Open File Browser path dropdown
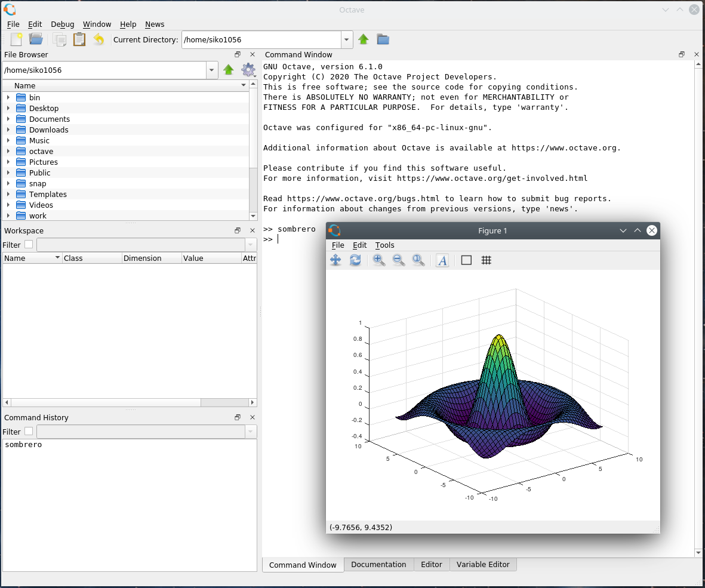Viewport: 705px width, 588px height. (x=211, y=70)
